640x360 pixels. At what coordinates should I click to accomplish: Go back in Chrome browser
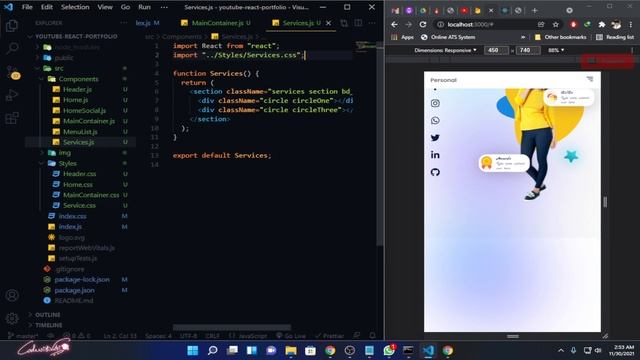[394, 24]
